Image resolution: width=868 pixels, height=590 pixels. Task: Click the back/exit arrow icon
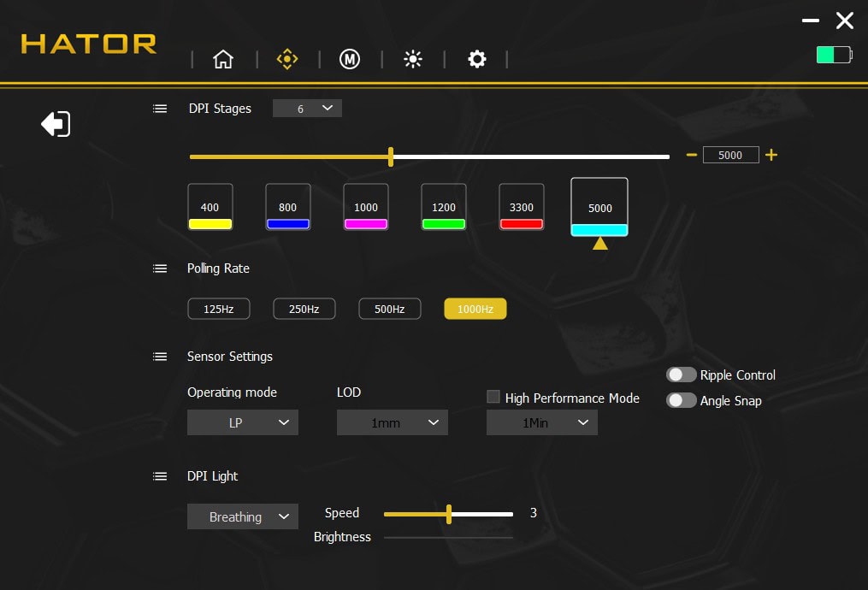click(x=56, y=123)
